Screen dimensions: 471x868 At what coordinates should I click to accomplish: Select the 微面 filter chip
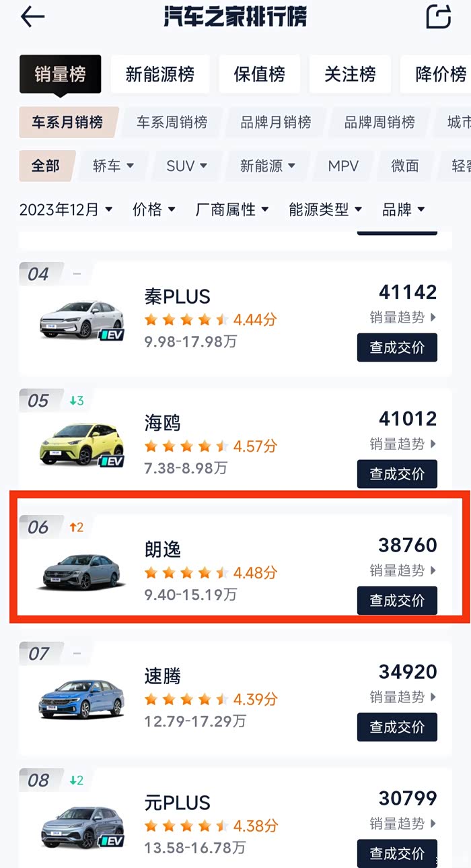(x=405, y=166)
